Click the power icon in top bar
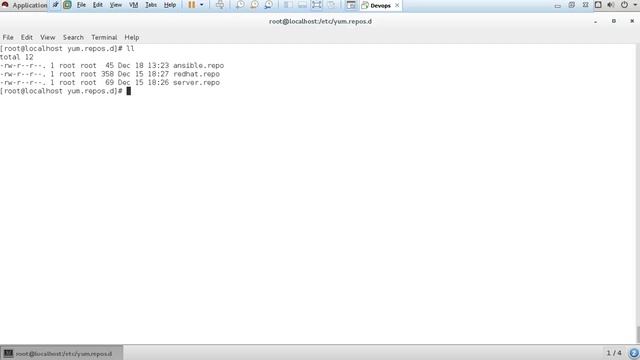 click(x=624, y=5)
